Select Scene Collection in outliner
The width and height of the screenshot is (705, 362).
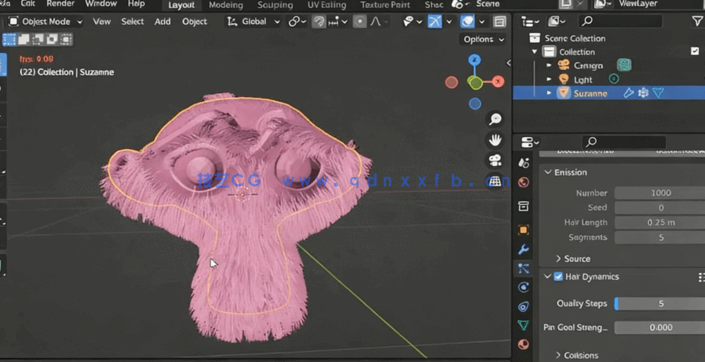575,38
